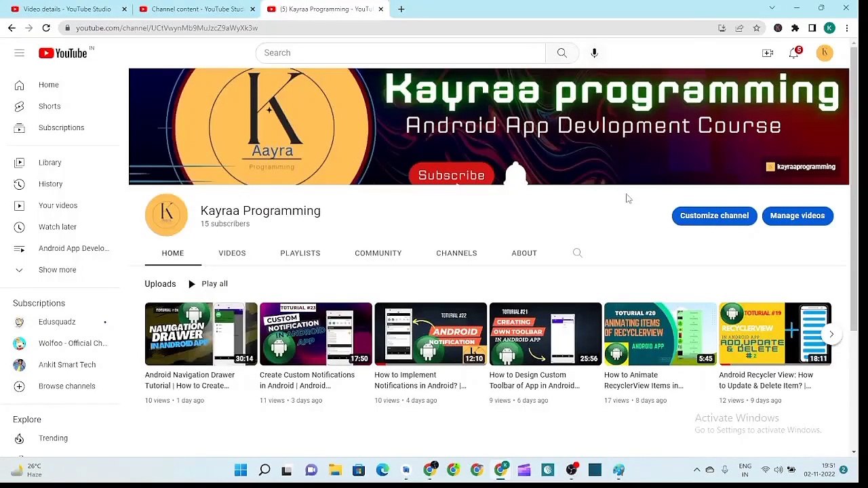Click the search magnifier button
This screenshot has height=488, width=868.
coord(562,53)
